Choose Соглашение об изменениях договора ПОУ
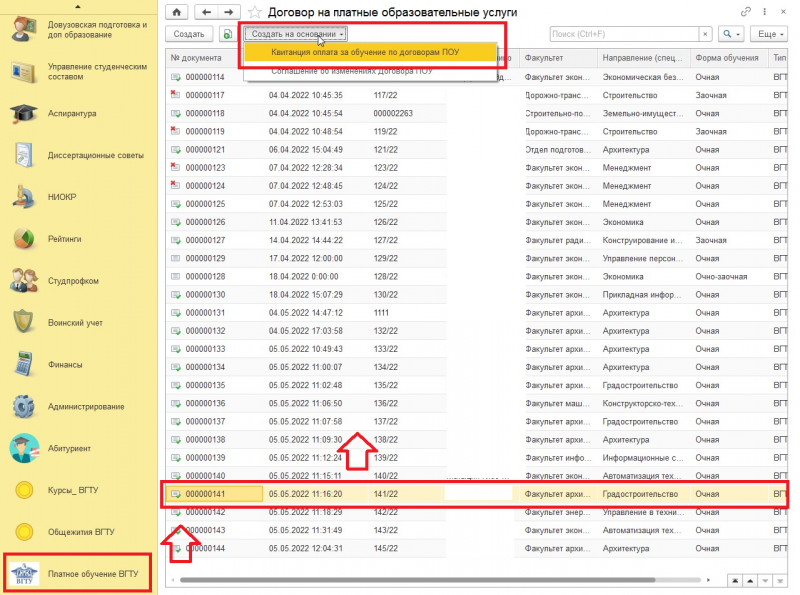Screen dimensions: 800x595 point(370,71)
